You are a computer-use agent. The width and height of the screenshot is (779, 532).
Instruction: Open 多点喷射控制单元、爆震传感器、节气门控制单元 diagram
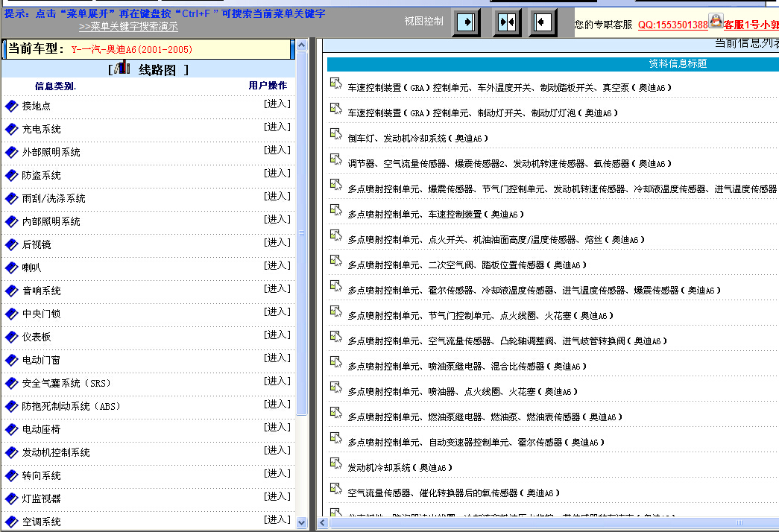click(x=562, y=189)
